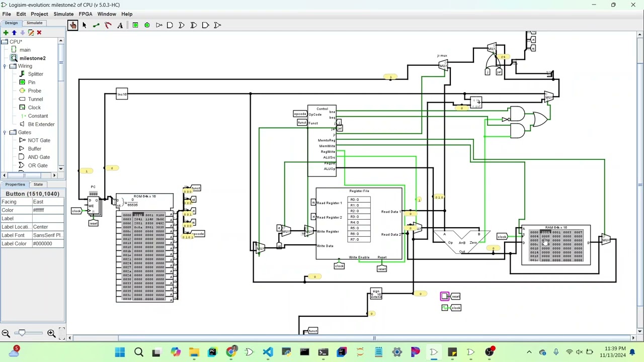Click the zoom slider handle
This screenshot has width=644, height=362.
(21, 333)
